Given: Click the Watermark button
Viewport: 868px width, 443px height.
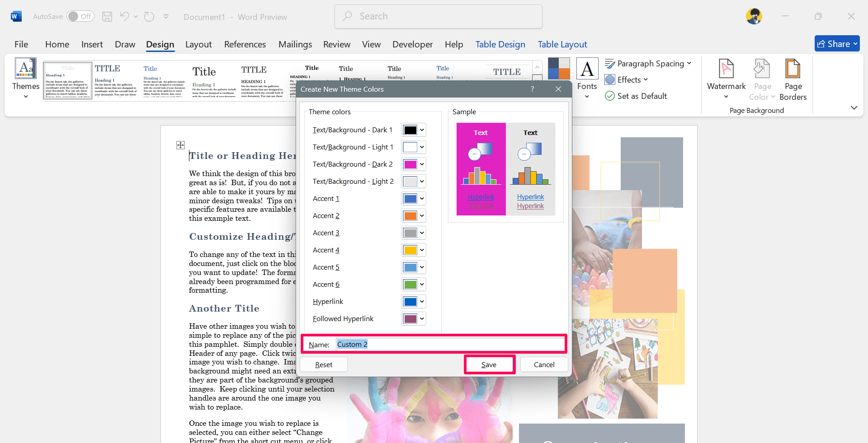Looking at the screenshot, I should (726, 79).
